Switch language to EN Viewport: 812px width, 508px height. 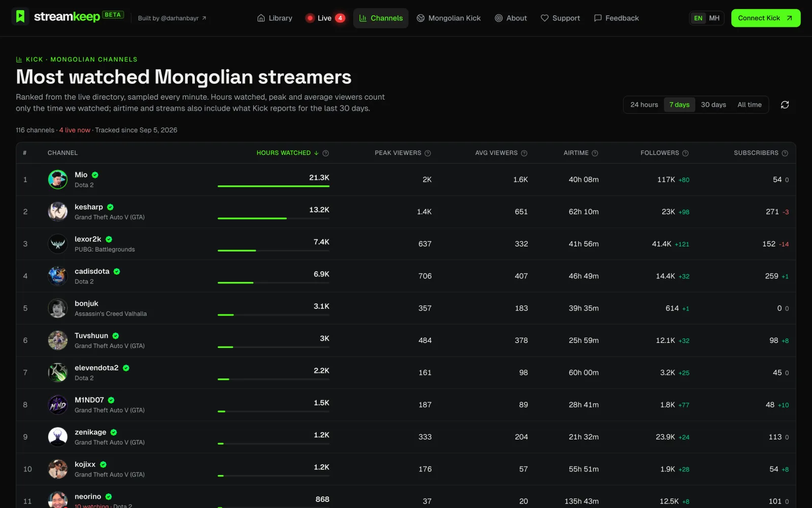698,18
